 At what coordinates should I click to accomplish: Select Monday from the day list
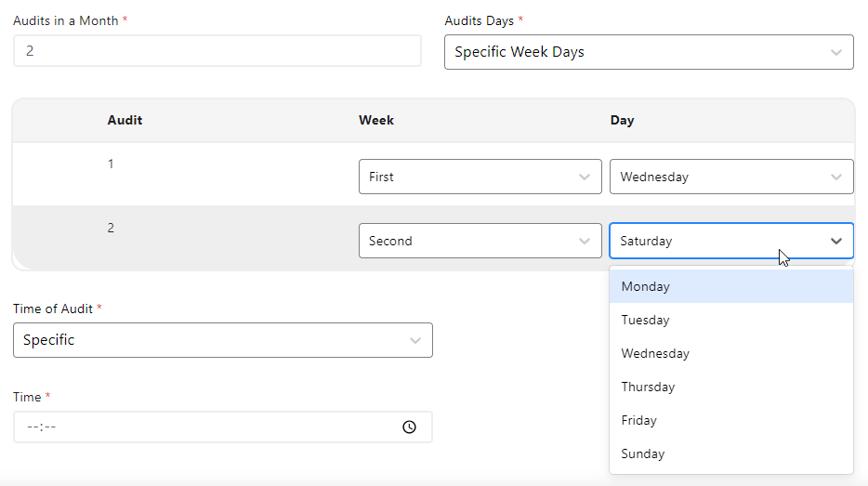pos(646,286)
